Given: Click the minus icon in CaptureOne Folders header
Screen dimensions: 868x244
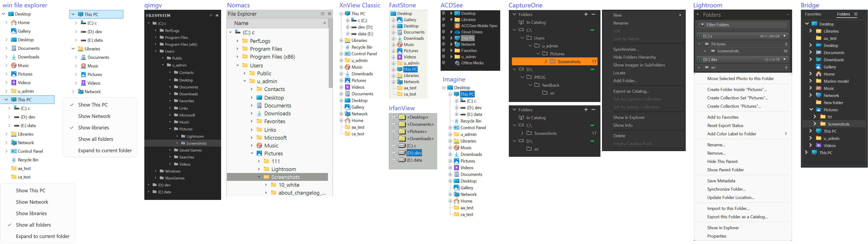Looking at the screenshot, I should click(x=593, y=15).
